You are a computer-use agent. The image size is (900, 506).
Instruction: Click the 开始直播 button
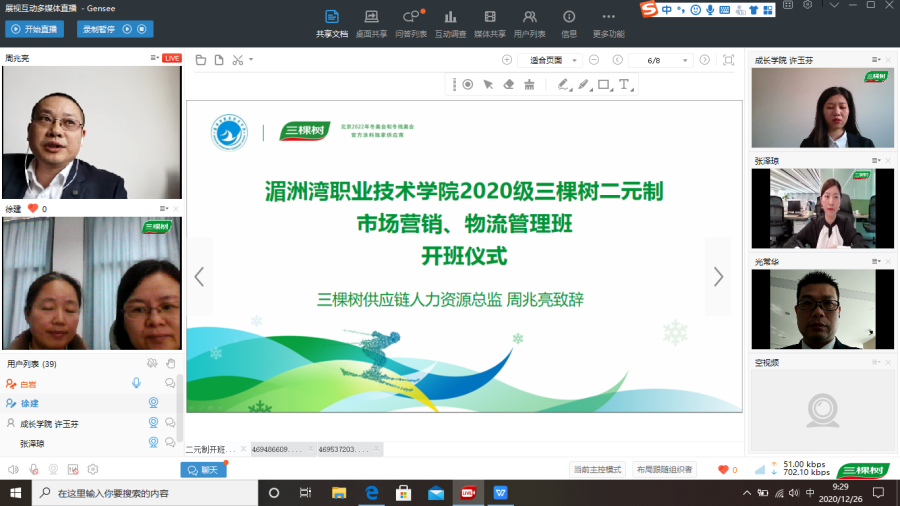click(x=35, y=29)
